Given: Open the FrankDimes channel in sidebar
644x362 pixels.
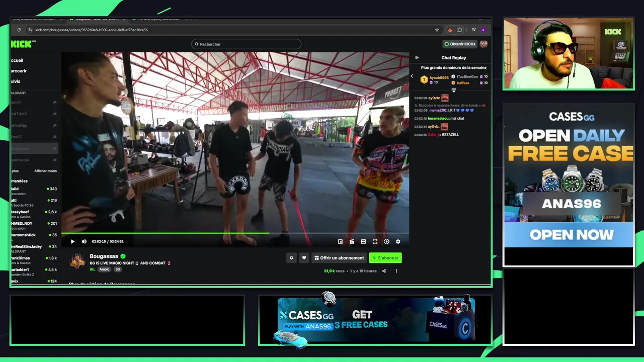Looking at the screenshot, I should [x=34, y=259].
